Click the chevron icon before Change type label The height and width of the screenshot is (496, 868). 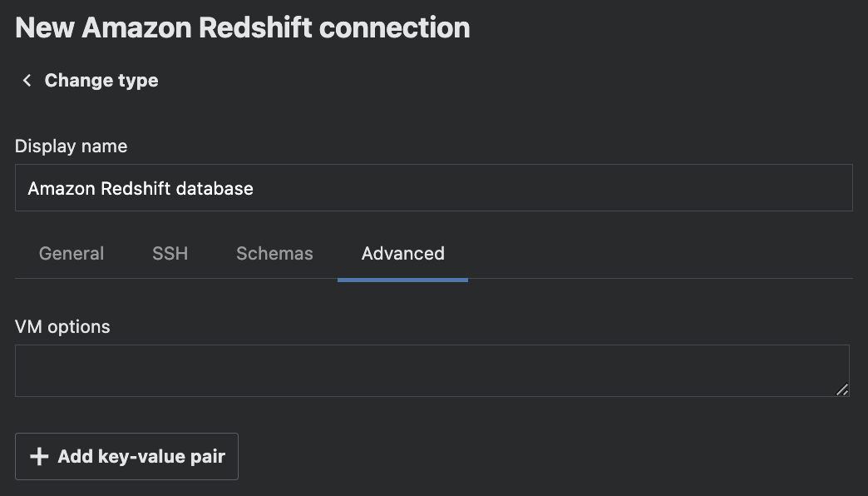(26, 80)
